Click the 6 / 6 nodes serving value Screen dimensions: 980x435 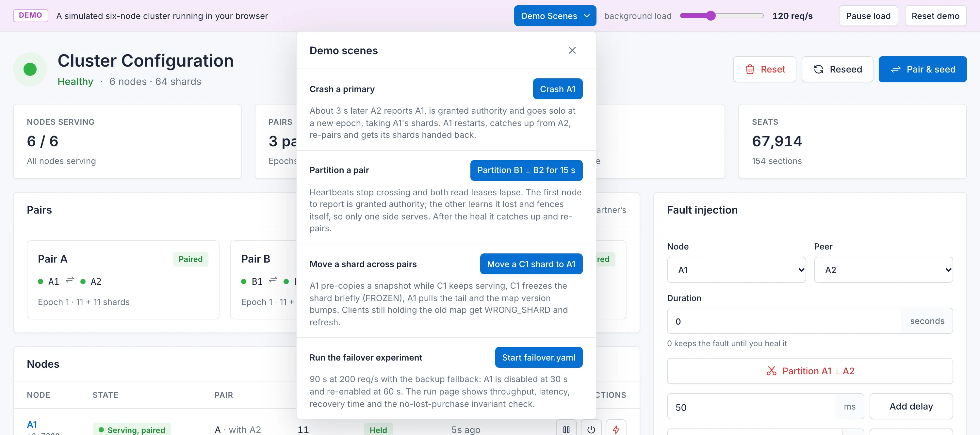[42, 141]
